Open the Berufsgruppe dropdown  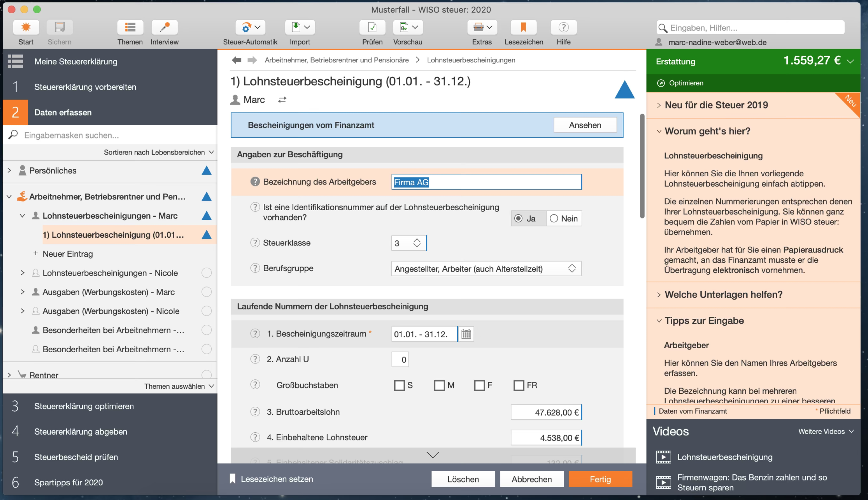coord(486,269)
